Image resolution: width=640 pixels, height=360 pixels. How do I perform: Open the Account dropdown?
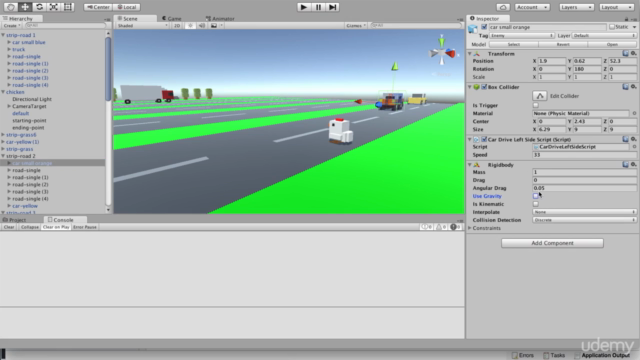532,7
